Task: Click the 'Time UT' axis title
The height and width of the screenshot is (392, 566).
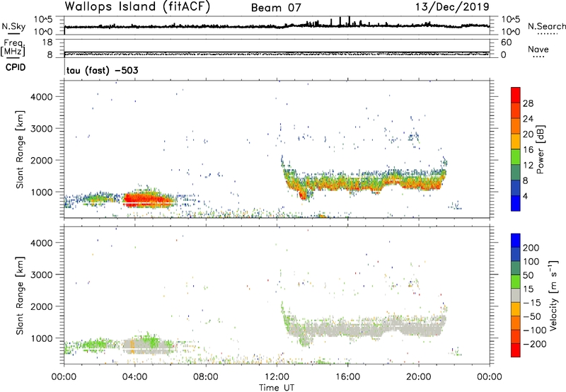Action: coord(277,387)
